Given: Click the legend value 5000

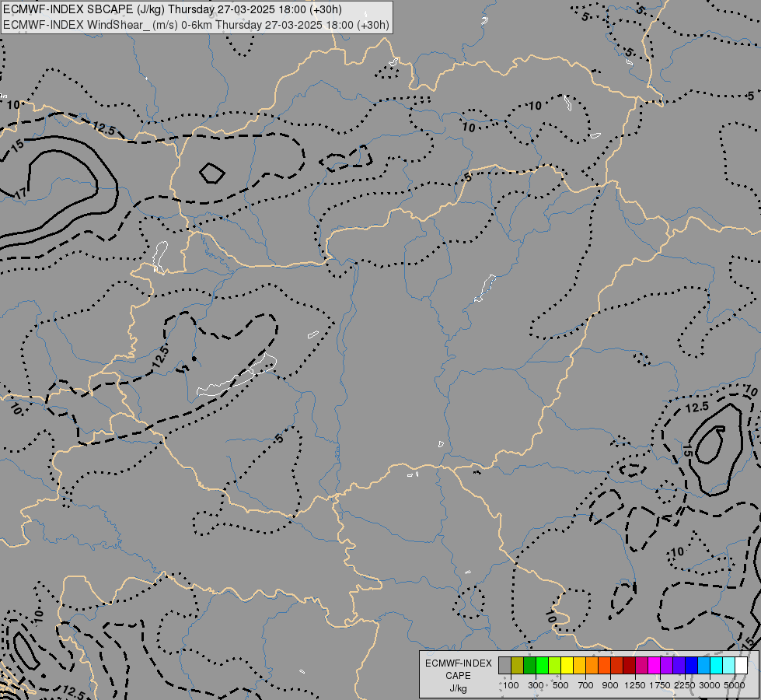Looking at the screenshot, I should [x=735, y=685].
